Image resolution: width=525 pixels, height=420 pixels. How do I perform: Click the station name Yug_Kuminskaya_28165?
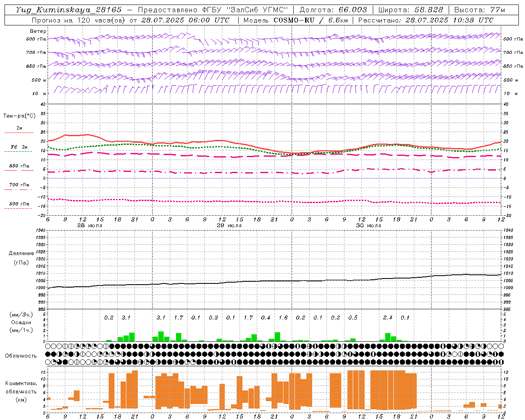click(x=68, y=10)
